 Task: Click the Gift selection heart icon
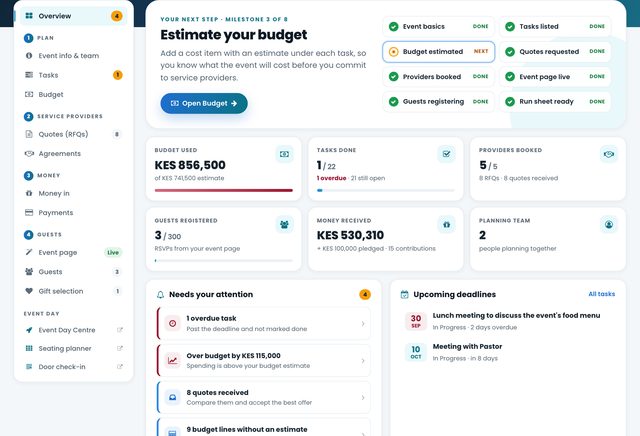(x=29, y=291)
